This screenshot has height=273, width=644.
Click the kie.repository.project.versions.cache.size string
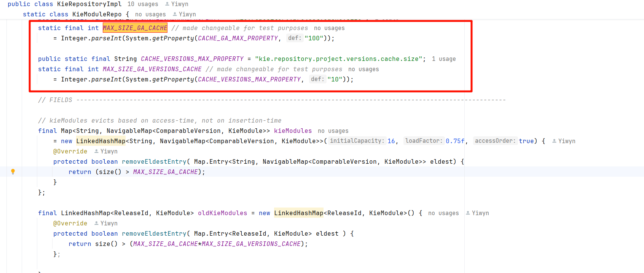click(x=339, y=59)
